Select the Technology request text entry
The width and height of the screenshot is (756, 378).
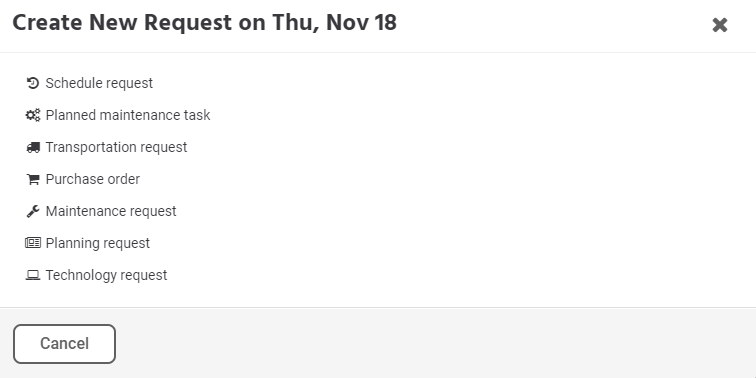[106, 275]
